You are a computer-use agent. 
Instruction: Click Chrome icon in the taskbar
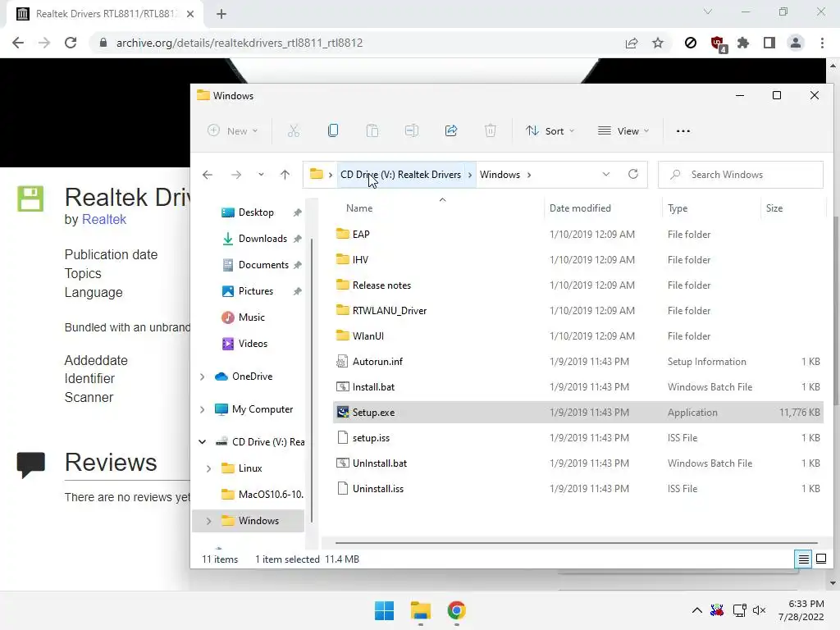coord(456,610)
